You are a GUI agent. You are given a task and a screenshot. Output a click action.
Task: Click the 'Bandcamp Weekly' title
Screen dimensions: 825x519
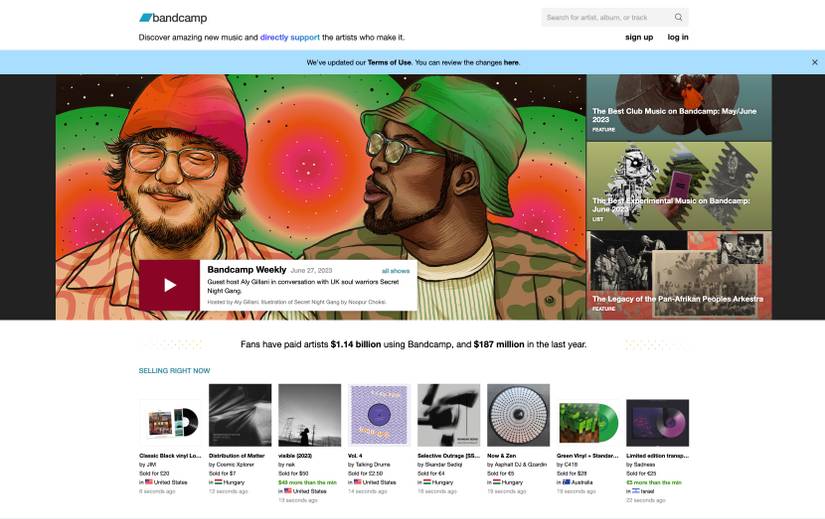tap(247, 270)
